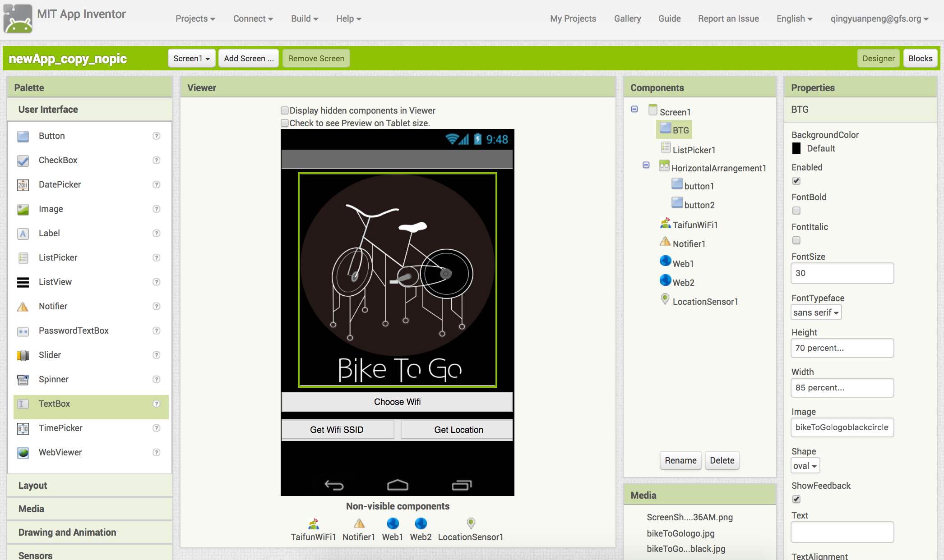The height and width of the screenshot is (560, 944).
Task: Open the Shape oval dropdown
Action: tap(805, 466)
